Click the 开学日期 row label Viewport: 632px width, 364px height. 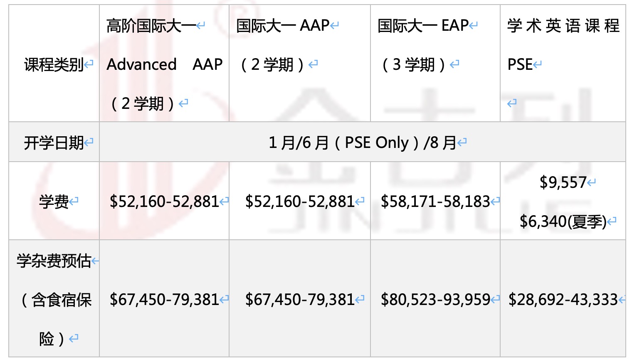click(54, 143)
